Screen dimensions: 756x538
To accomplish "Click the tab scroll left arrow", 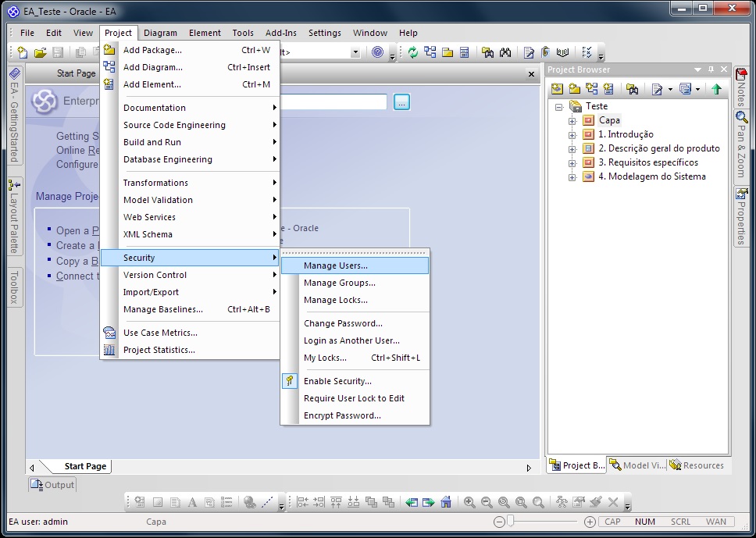I will (32, 467).
